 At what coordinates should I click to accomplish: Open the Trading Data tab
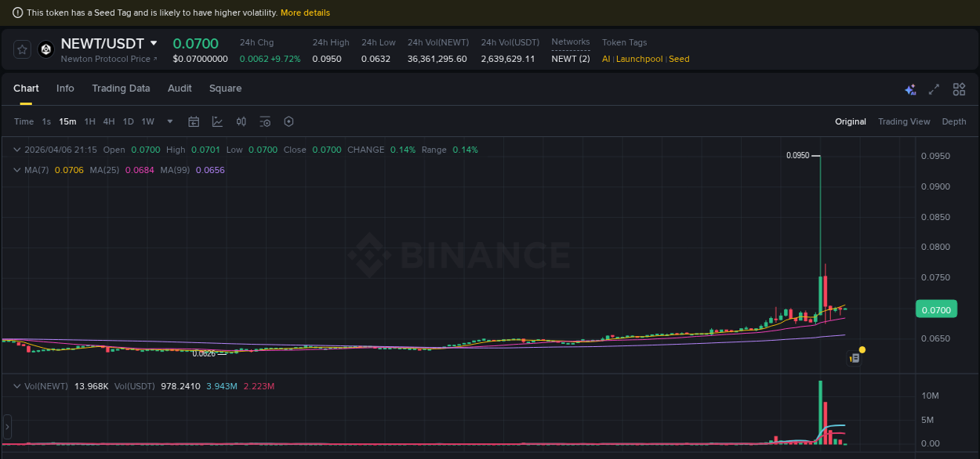point(121,89)
